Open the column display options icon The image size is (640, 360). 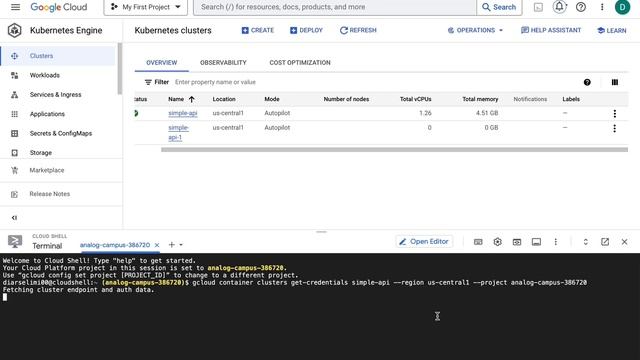tap(615, 82)
